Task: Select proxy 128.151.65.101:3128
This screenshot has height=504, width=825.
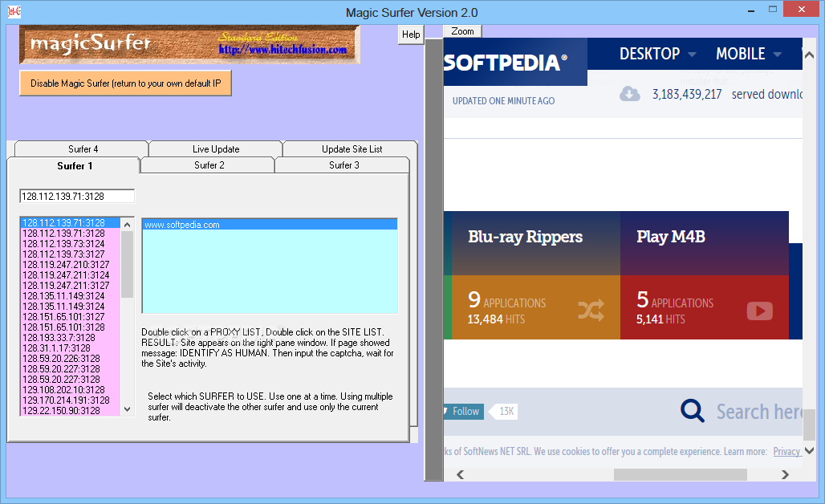Action: [x=71, y=327]
